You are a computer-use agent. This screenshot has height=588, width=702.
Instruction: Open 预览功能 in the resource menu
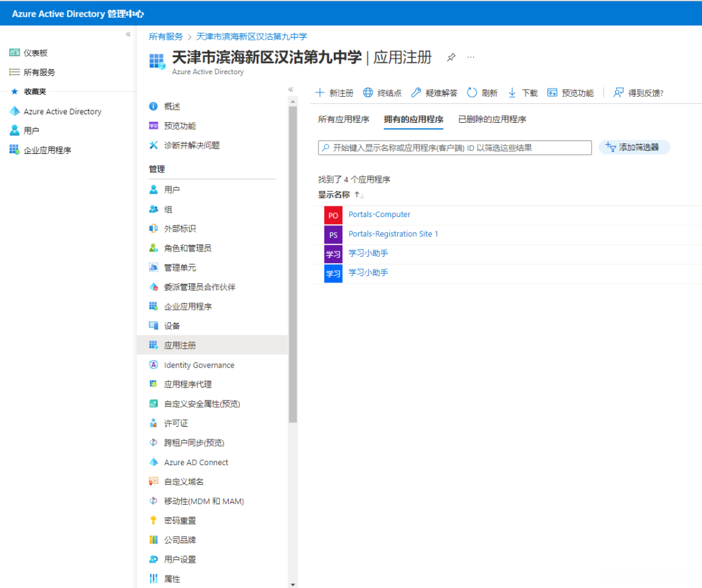tap(179, 126)
